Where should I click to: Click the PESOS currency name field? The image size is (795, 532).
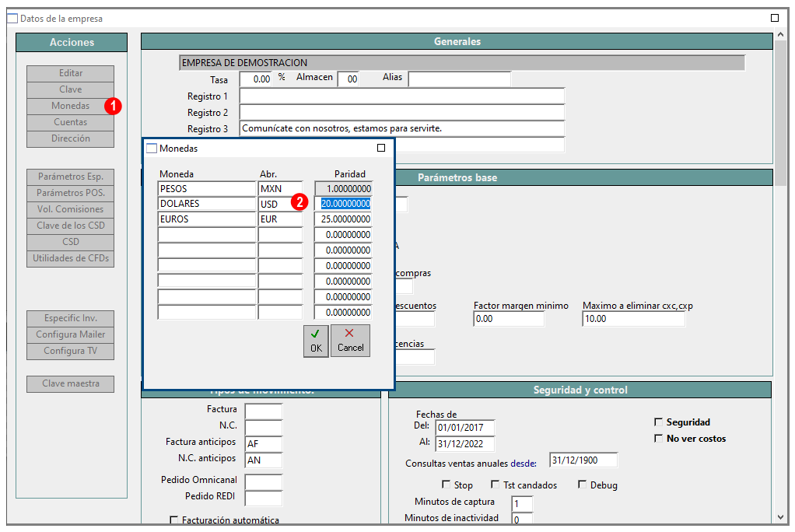point(207,189)
